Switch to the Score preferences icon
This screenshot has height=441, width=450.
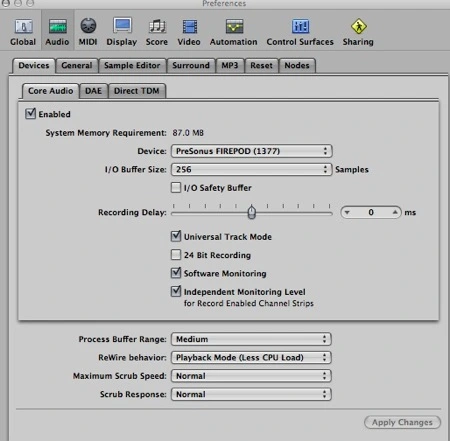tap(157, 26)
